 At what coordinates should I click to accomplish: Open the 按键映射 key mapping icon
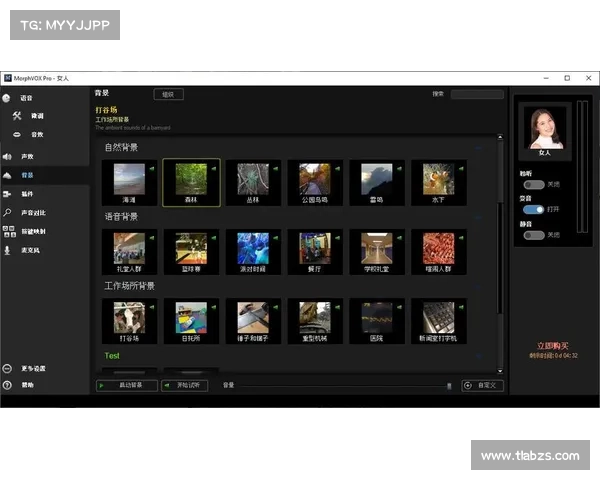point(9,232)
